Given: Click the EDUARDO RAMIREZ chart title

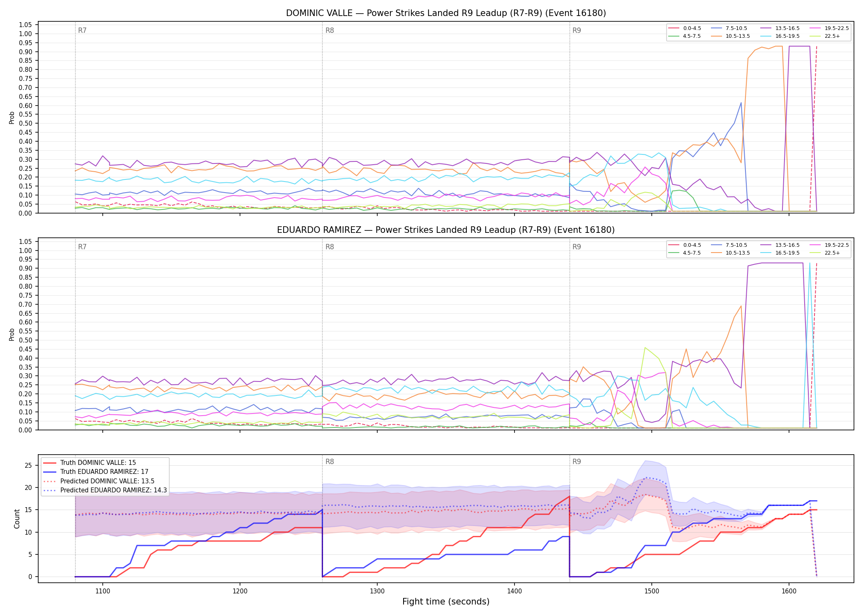Looking at the screenshot, I should click(446, 230).
